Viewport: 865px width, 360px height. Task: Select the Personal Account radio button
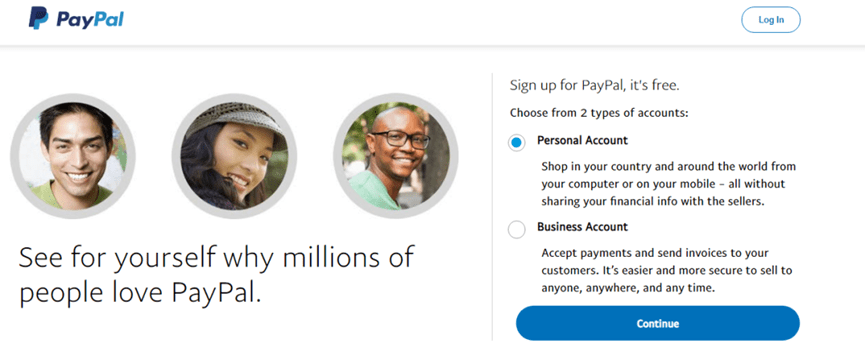(516, 143)
